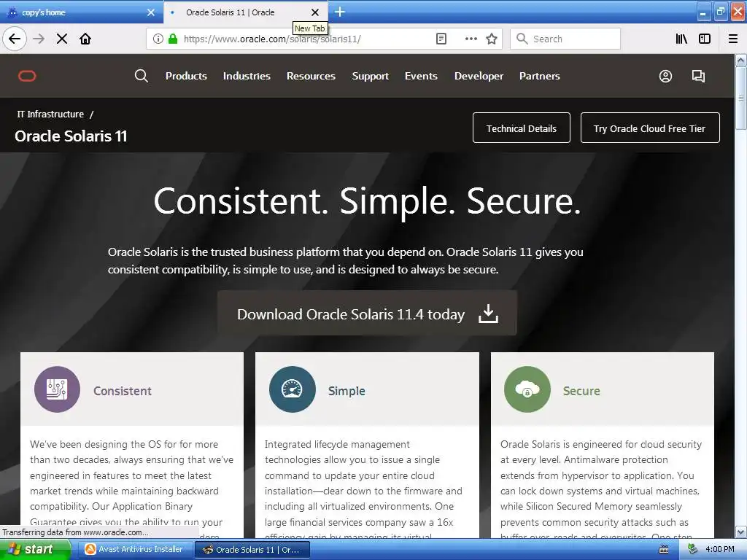Close the copy's home tab
Viewport: 747px width, 560px height.
click(x=151, y=12)
